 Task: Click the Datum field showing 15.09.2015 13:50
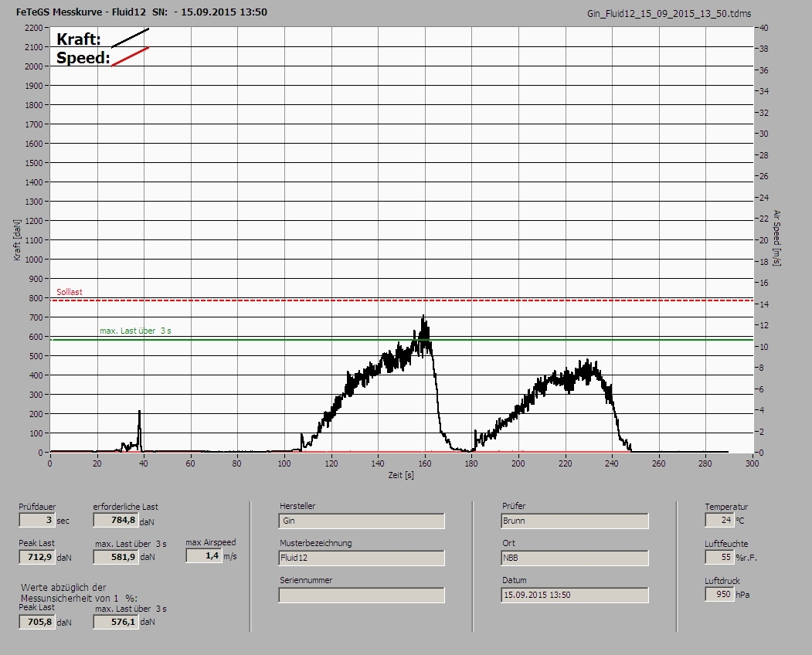point(575,596)
